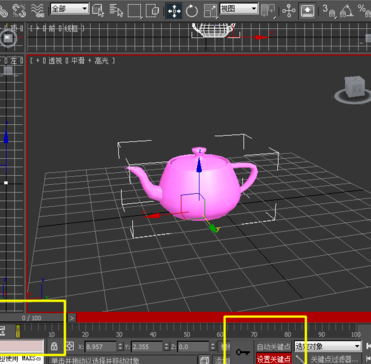Open the reference coordinate system dropdown
371x364 pixels.
tap(239, 9)
